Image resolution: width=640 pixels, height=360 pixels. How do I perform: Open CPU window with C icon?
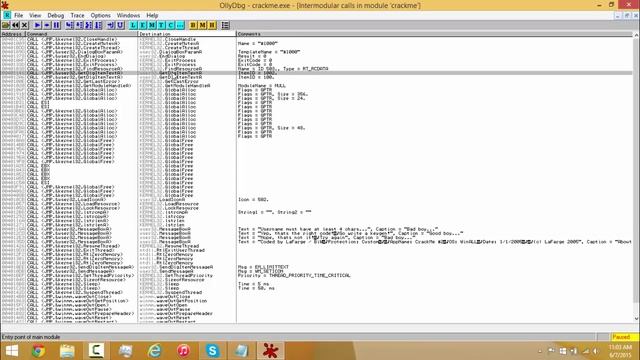(171, 25)
